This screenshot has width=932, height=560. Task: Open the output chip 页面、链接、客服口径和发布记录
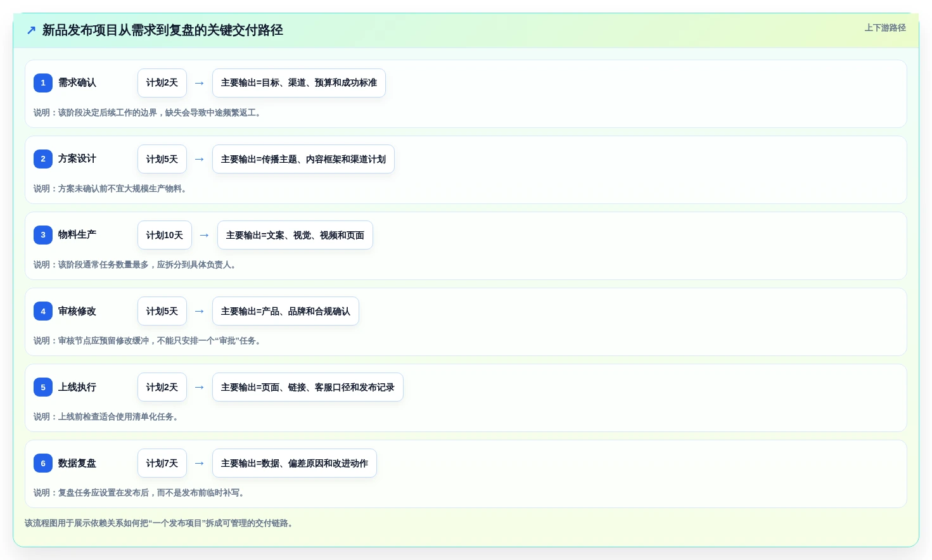click(308, 387)
